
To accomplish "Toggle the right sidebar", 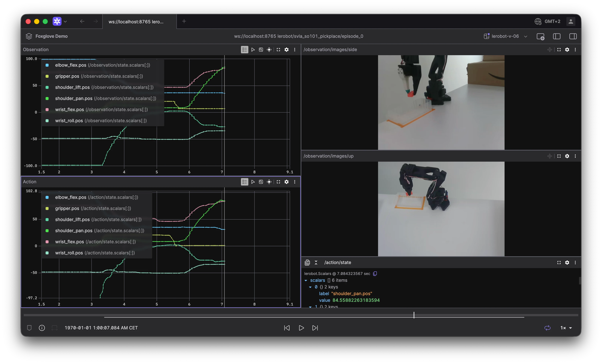I will click(x=573, y=36).
